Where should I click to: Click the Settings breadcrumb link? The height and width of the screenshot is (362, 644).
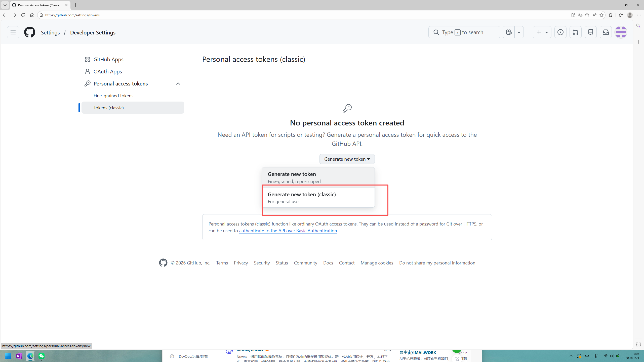click(50, 32)
